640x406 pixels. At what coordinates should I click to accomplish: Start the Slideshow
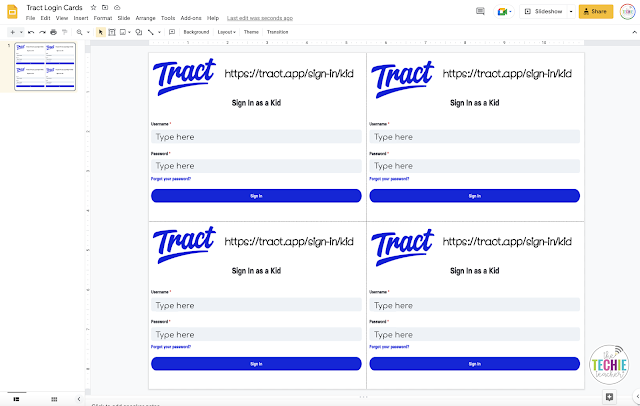point(544,11)
